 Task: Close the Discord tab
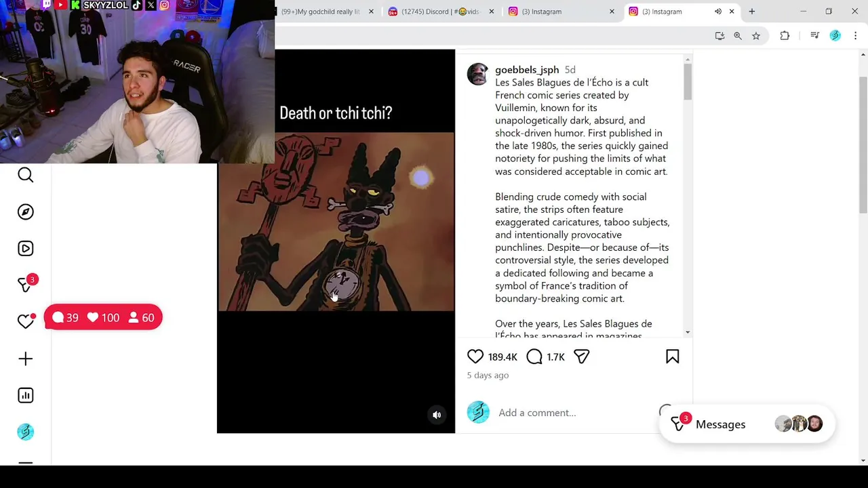tap(492, 12)
